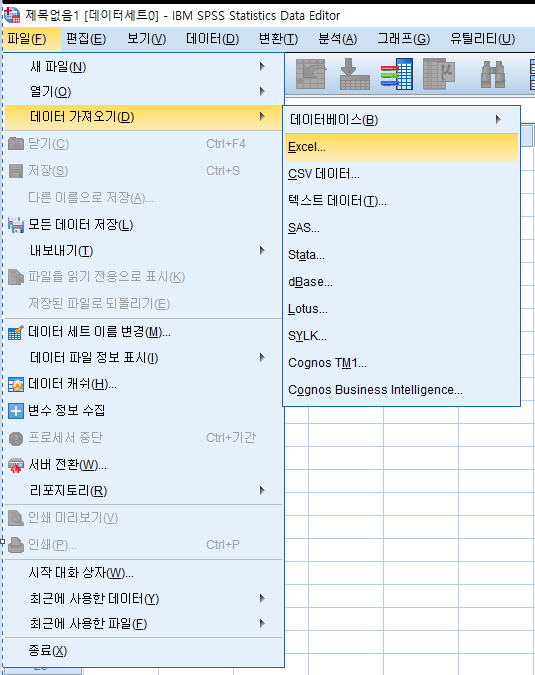Viewport: 535px width, 675px height.
Task: Click 시작 대화 상자(W)... menu item
Action: pyautogui.click(x=144, y=573)
